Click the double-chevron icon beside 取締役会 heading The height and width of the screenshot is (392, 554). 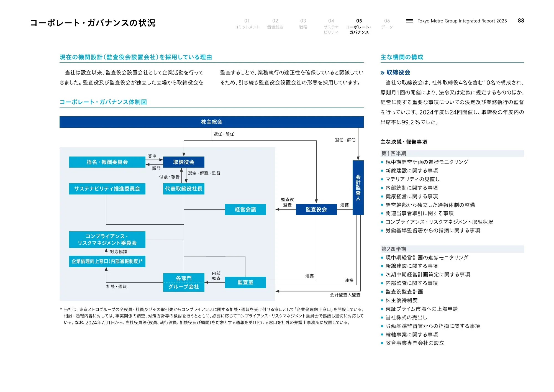[382, 73]
